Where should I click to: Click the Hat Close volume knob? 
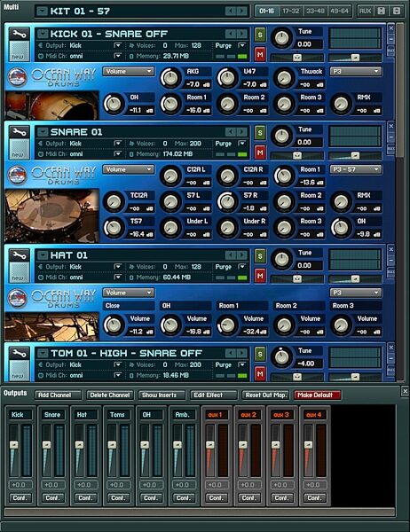114,325
